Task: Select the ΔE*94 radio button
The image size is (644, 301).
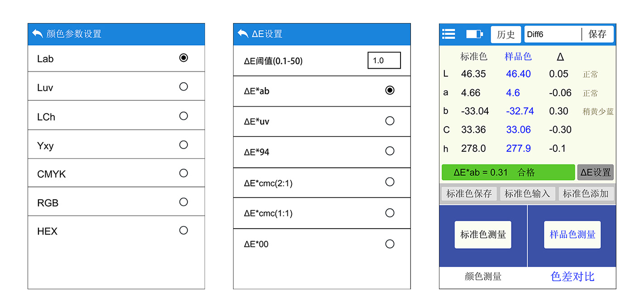Action: click(390, 151)
